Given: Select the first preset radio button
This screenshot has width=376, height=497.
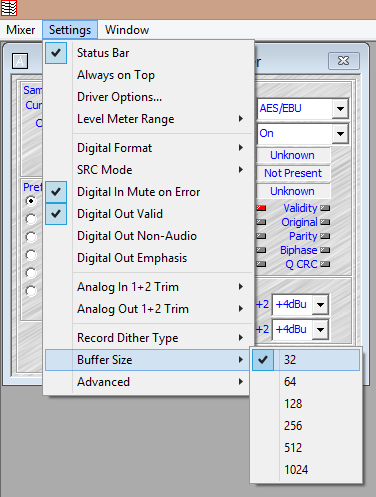Looking at the screenshot, I should tap(31, 201).
